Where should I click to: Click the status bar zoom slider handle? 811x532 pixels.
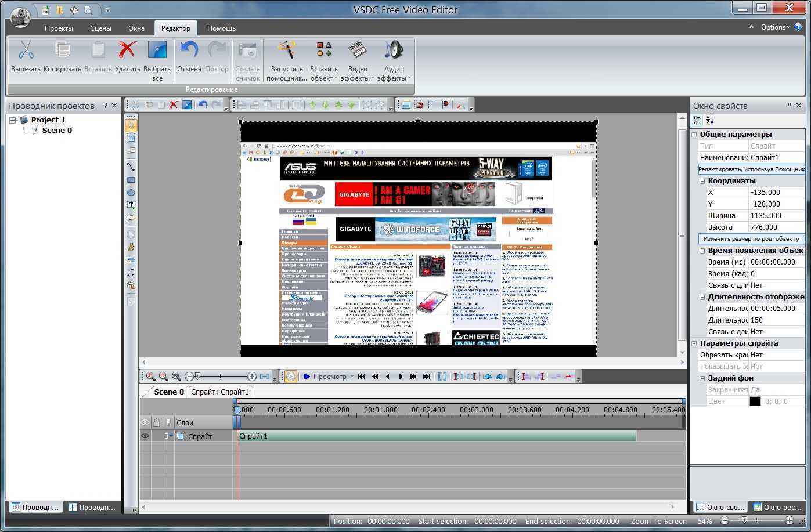(744, 521)
